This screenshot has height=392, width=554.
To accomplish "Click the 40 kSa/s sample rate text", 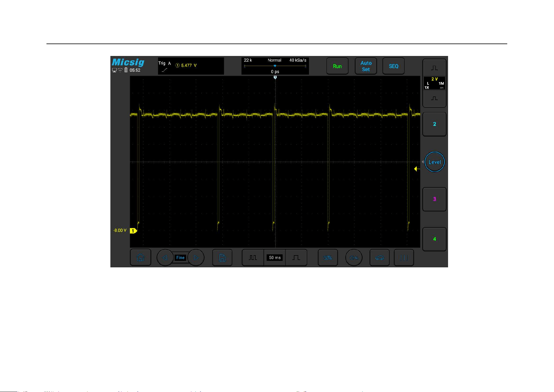I will pyautogui.click(x=298, y=60).
